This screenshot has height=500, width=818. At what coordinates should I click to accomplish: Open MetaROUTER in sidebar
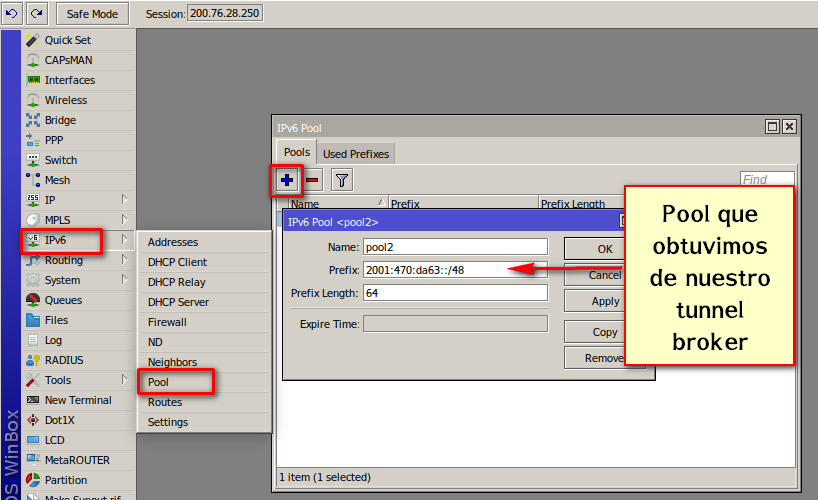tap(76, 460)
